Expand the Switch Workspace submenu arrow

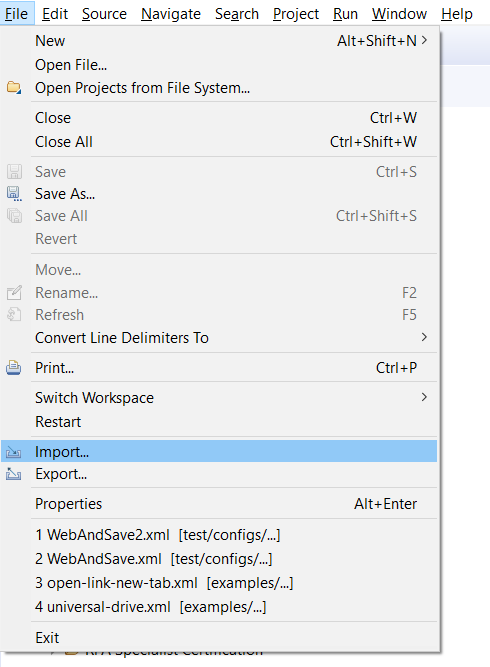click(x=424, y=397)
